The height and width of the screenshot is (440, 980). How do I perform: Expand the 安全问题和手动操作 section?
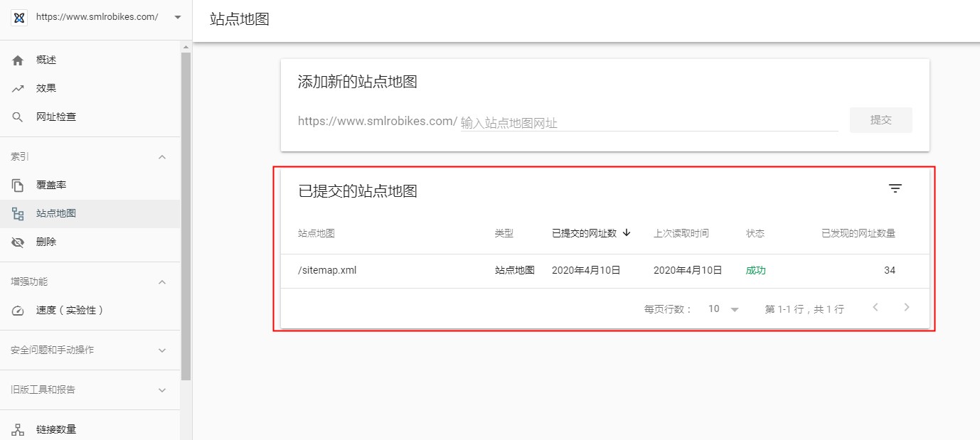162,350
